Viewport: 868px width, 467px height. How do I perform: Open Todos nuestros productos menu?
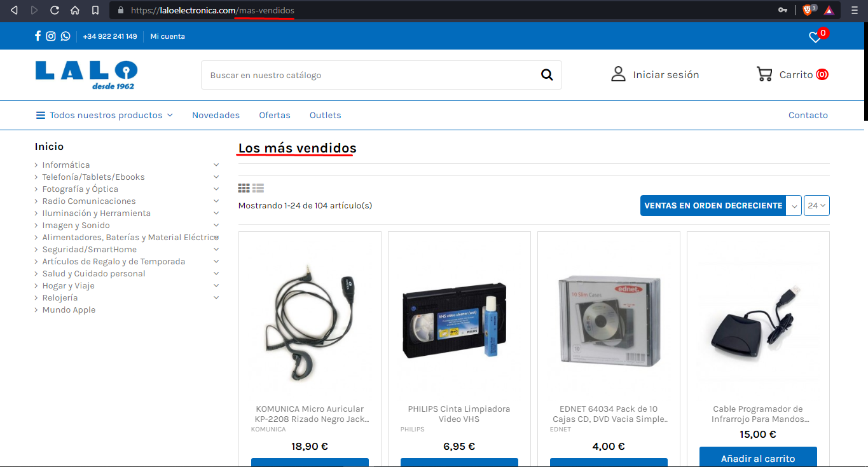(x=104, y=115)
